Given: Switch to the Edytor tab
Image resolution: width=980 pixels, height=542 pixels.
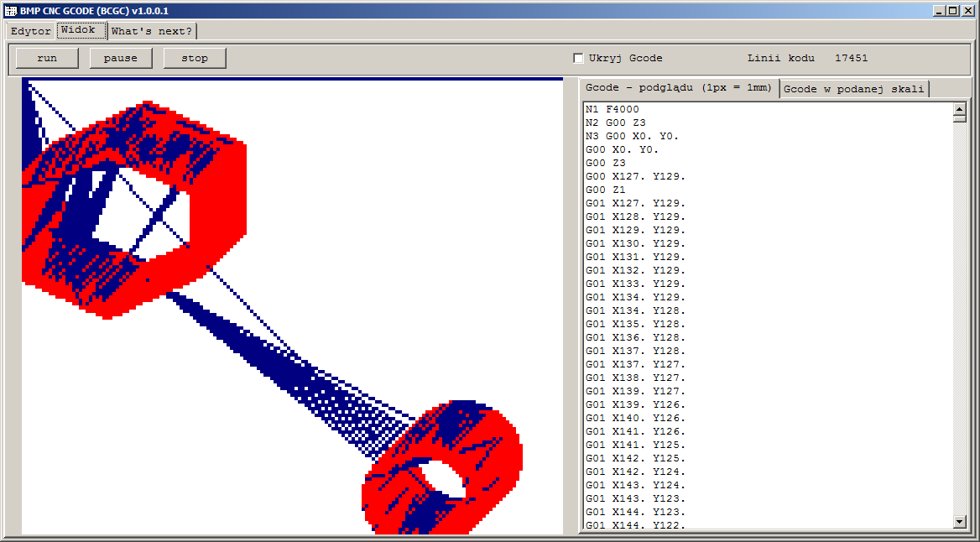Looking at the screenshot, I should pos(30,31).
